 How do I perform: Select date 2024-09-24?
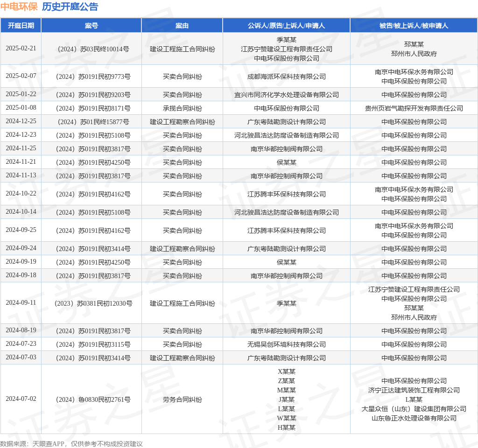click(x=21, y=248)
